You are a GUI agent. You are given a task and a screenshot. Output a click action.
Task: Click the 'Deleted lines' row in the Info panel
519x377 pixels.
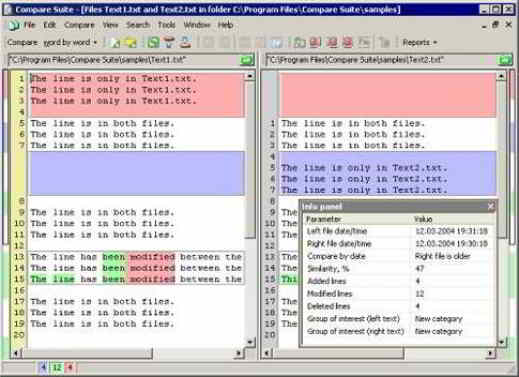[399, 306]
